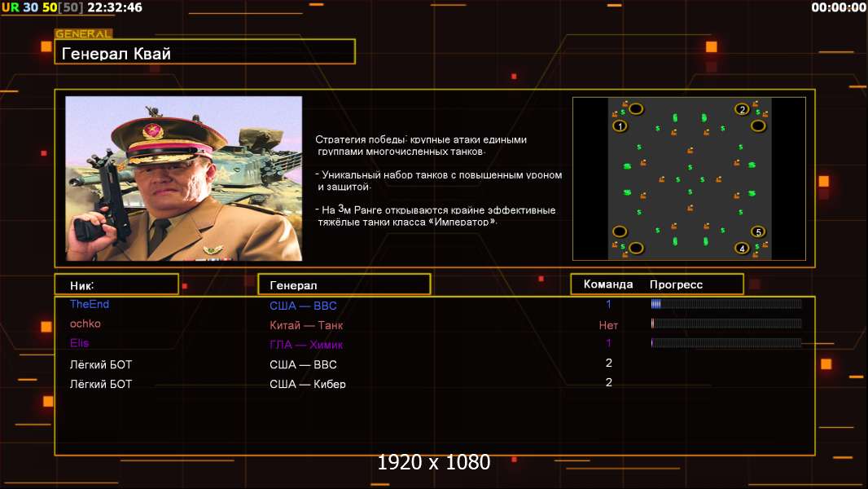Click the map preview minimap
The width and height of the screenshot is (868, 489).
(x=689, y=178)
